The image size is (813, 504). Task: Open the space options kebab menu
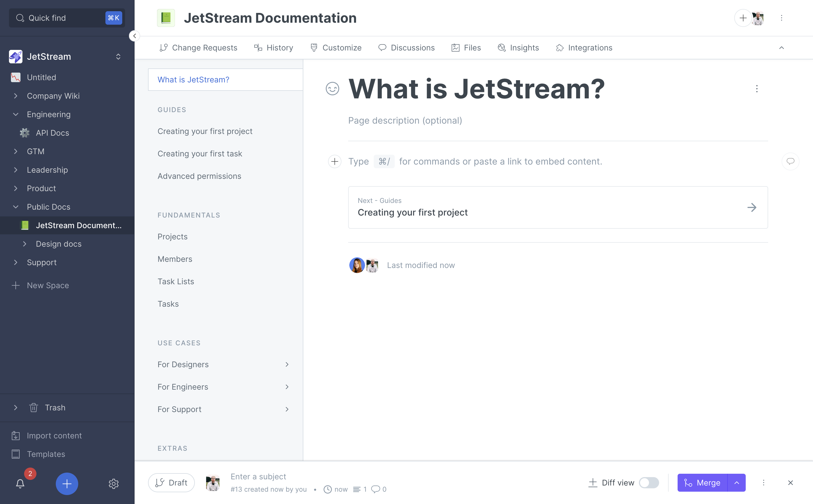781,18
